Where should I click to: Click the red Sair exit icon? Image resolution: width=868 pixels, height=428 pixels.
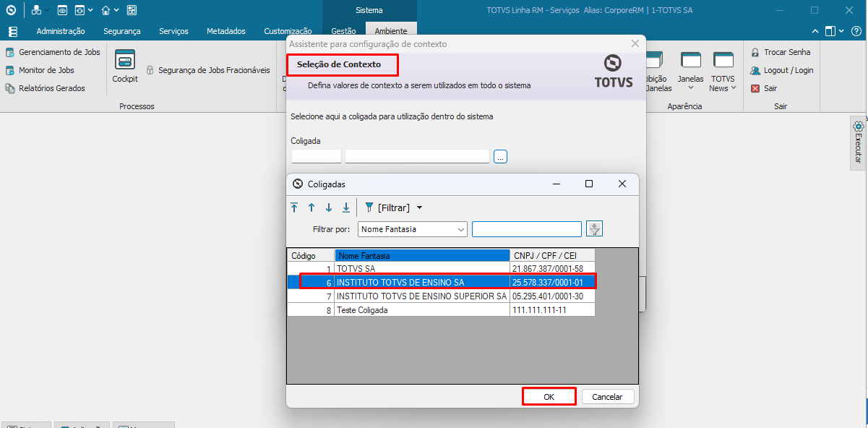755,88
